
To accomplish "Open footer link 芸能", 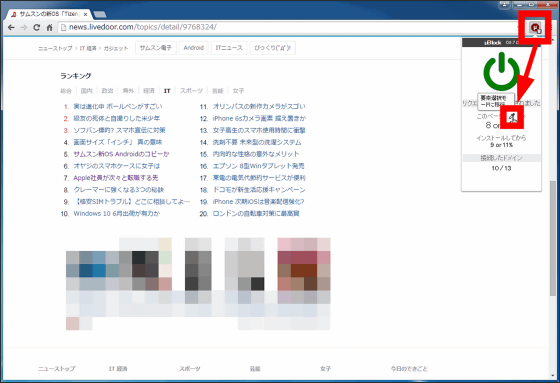I will [255, 369].
